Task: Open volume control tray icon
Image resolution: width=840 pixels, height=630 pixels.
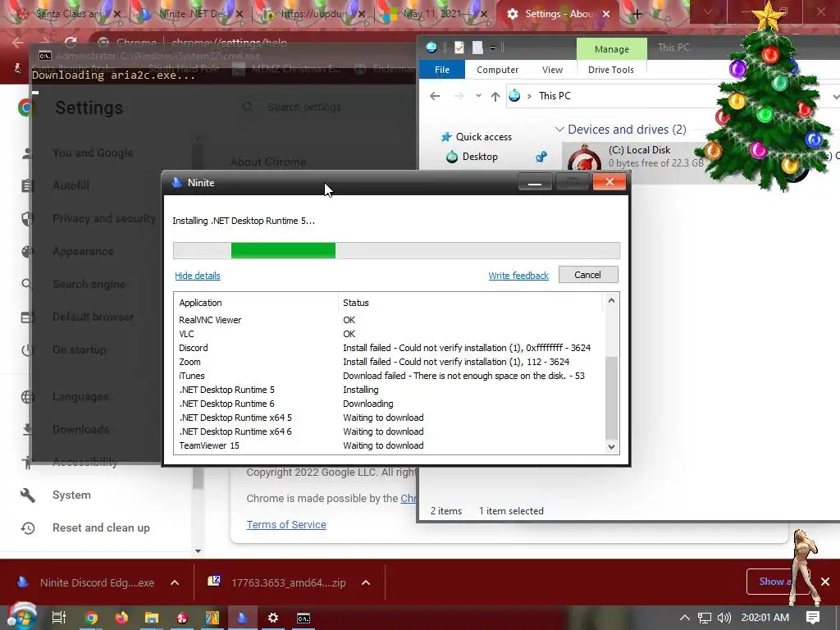Action: (724, 618)
